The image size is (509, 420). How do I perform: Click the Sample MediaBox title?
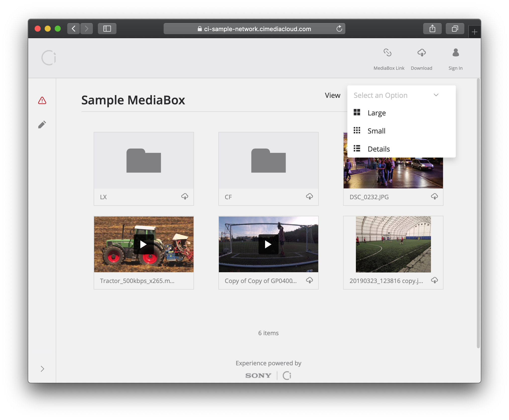click(133, 100)
